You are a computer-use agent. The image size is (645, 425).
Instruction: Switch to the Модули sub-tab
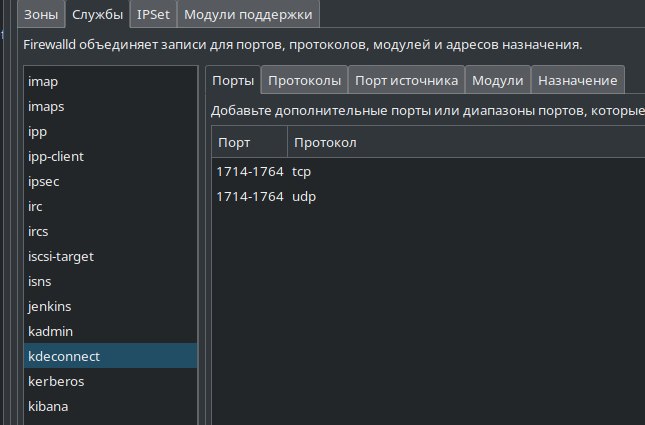498,80
